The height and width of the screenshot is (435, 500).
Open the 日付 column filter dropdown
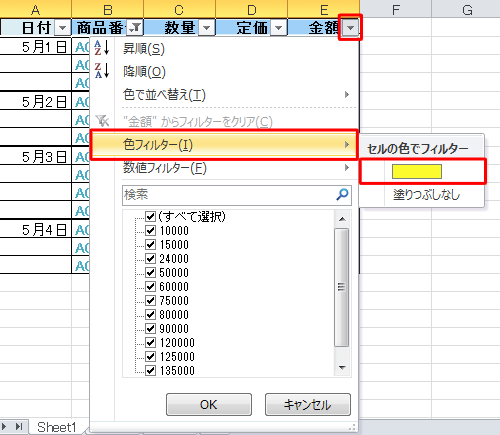point(62,28)
